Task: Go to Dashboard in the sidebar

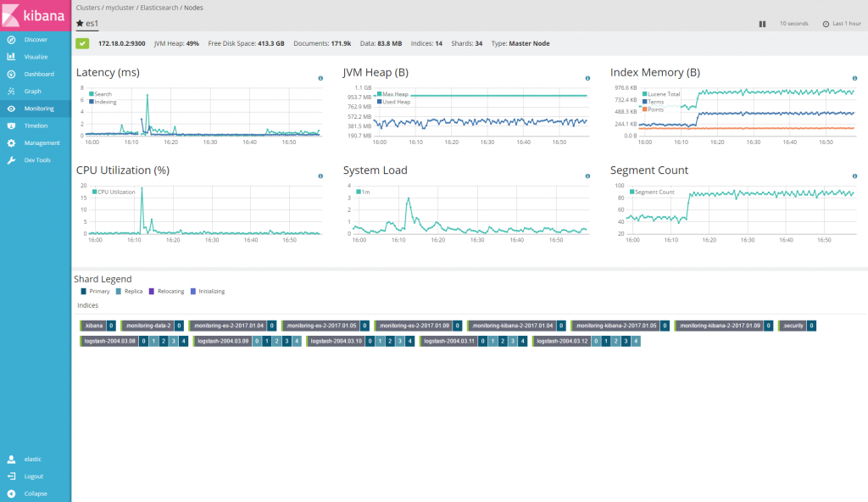Action: (36, 75)
